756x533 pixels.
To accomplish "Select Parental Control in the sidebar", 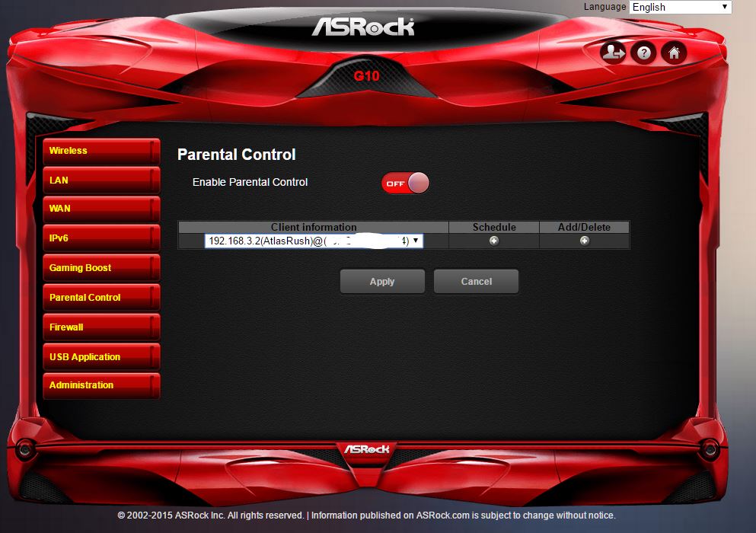I will tap(100, 298).
